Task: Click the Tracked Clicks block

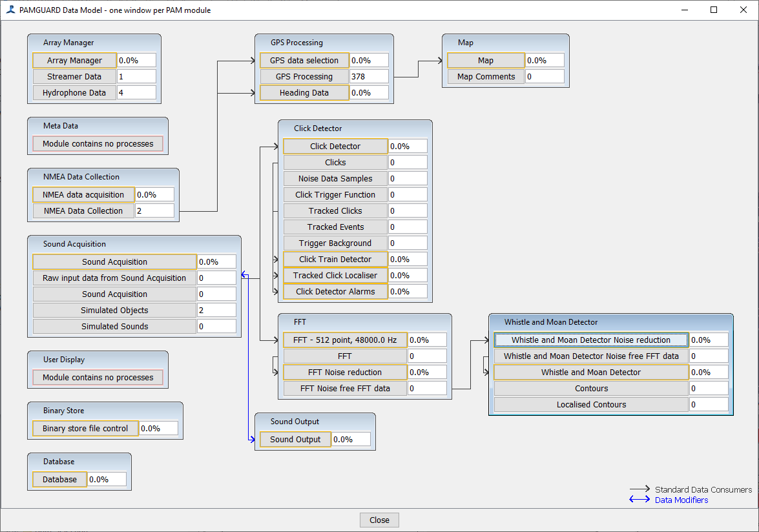Action: click(335, 211)
